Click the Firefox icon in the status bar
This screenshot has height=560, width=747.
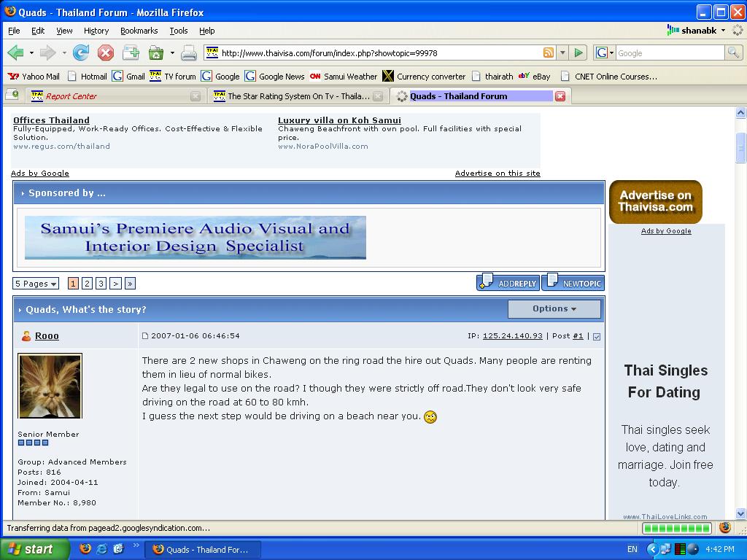tap(725, 528)
